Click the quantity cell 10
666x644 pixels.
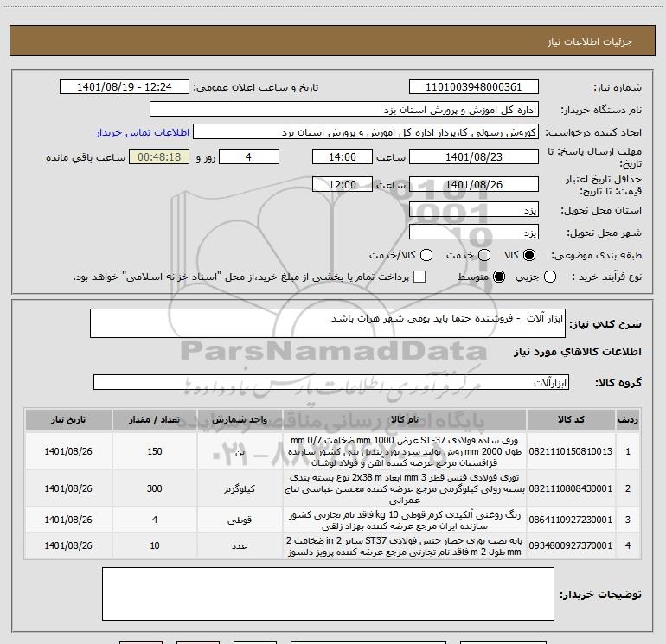[x=155, y=545]
